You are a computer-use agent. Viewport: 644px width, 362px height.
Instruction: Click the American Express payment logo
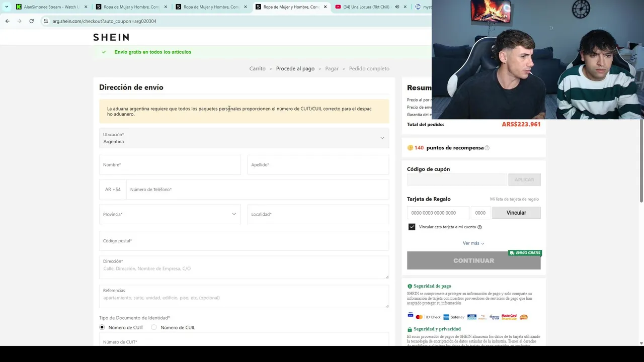pyautogui.click(x=446, y=317)
